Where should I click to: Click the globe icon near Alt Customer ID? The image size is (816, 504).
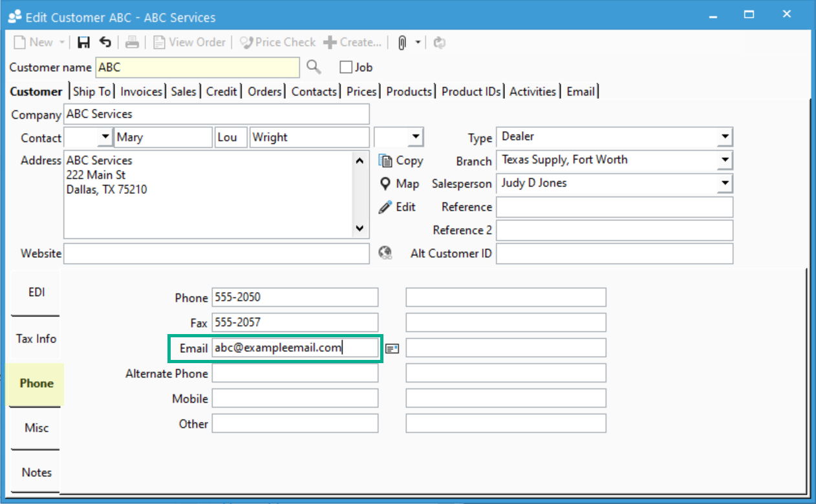point(385,253)
